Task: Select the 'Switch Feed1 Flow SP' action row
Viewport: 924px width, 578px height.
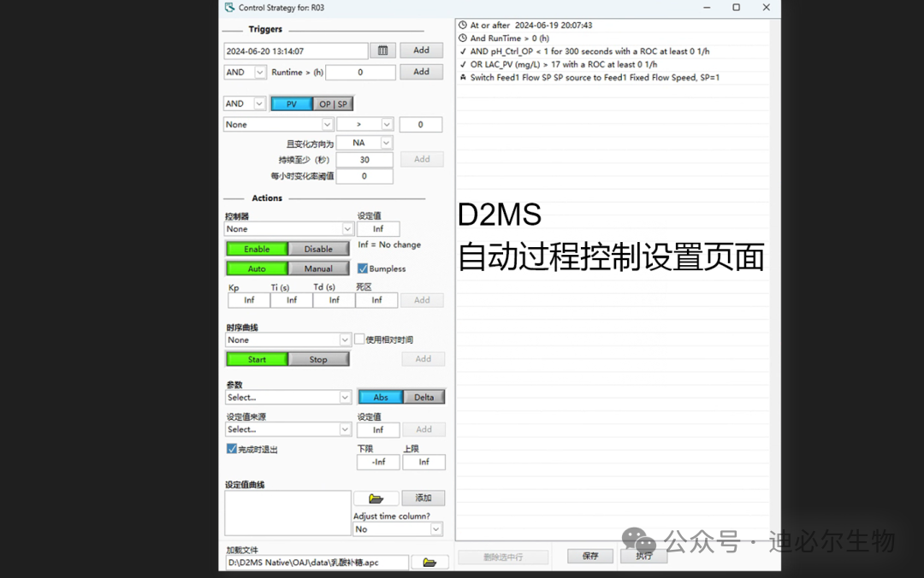Action: [x=613, y=77]
